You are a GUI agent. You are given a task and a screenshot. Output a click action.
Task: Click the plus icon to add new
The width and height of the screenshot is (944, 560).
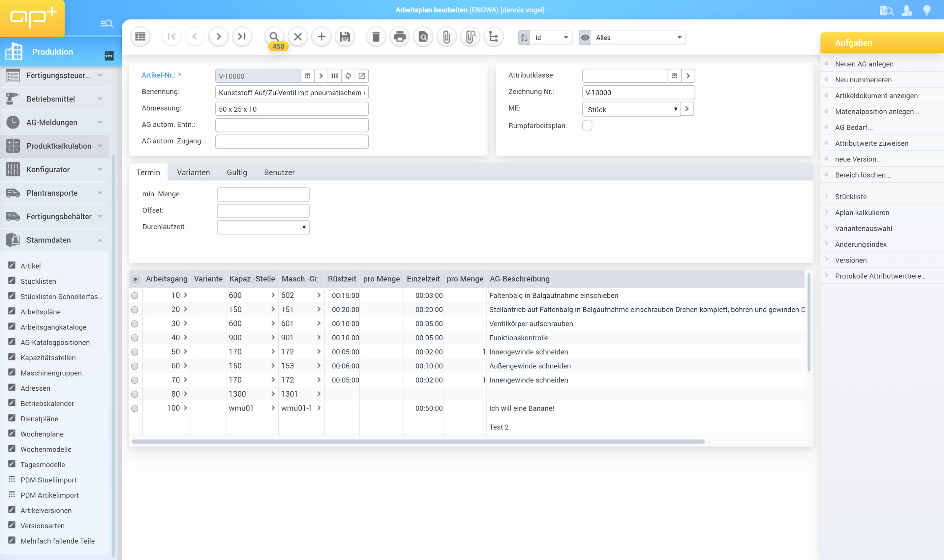click(x=321, y=37)
